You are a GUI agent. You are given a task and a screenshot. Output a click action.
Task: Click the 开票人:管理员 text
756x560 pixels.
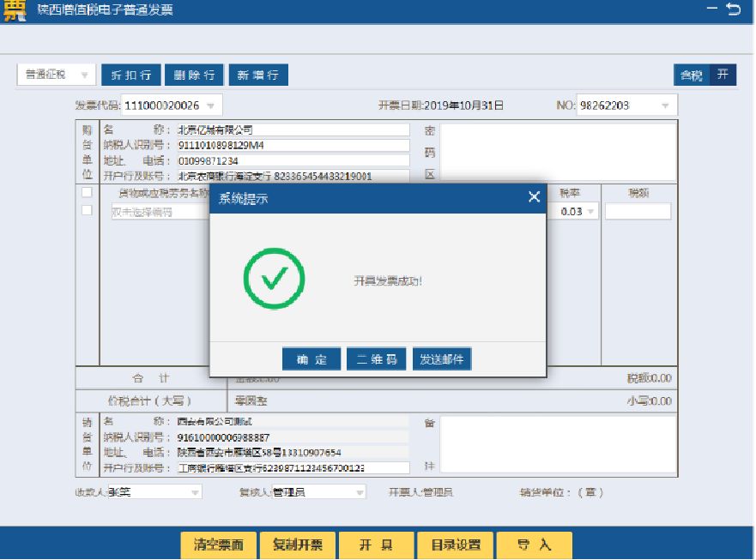tap(420, 492)
